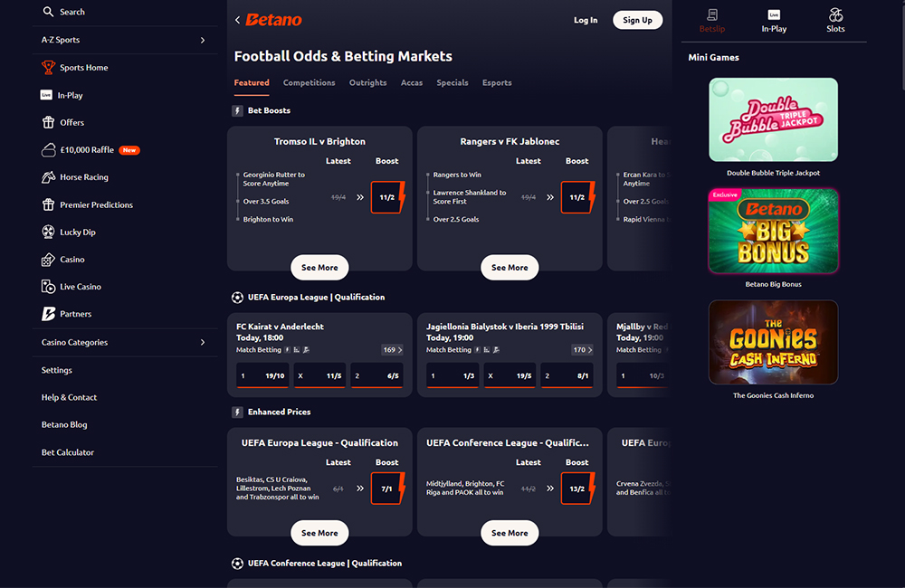Screen dimensions: 905x588
Task: See More under Europa League enhanced price
Action: coord(319,533)
